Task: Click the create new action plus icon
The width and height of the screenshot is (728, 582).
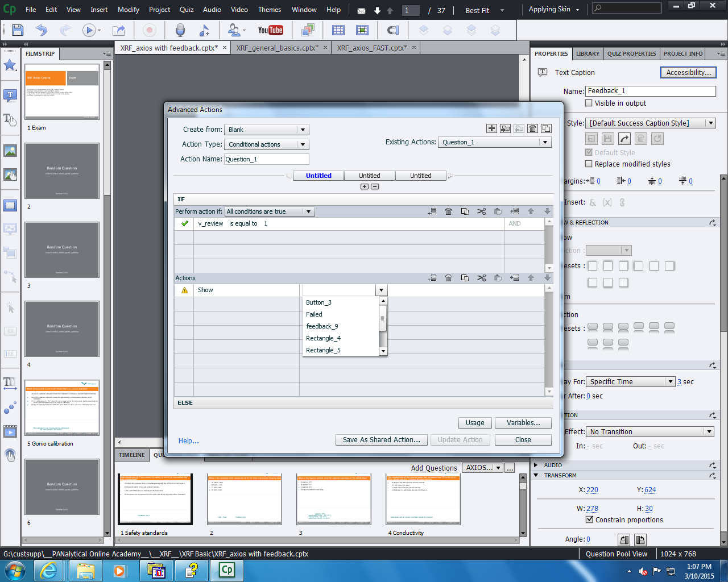Action: [491, 128]
